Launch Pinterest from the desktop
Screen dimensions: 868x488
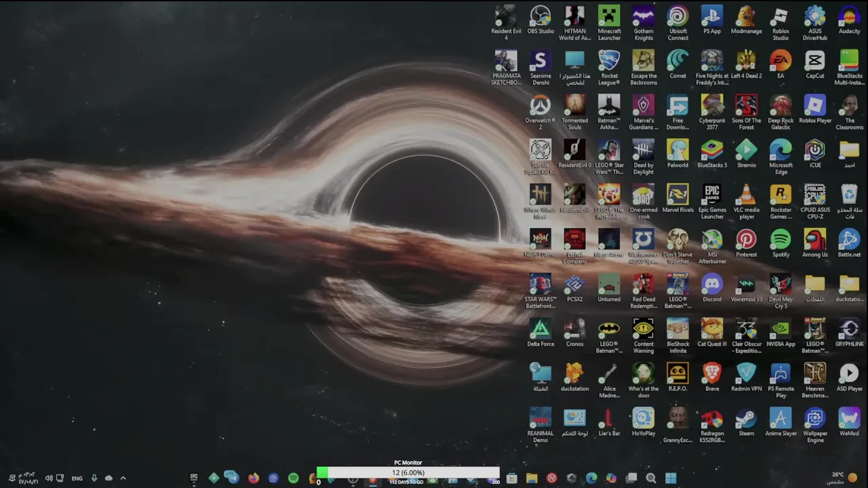tap(746, 243)
